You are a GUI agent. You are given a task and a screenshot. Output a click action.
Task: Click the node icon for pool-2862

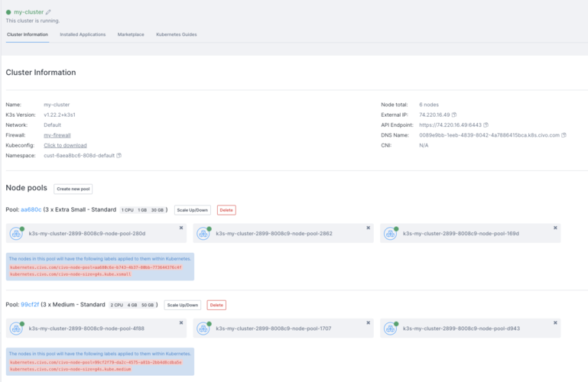pos(203,234)
